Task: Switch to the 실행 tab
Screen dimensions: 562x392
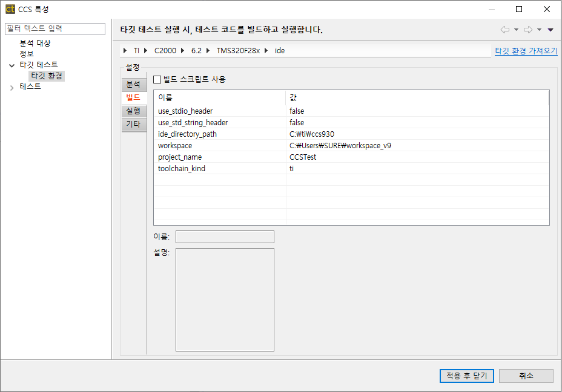Action: click(134, 111)
